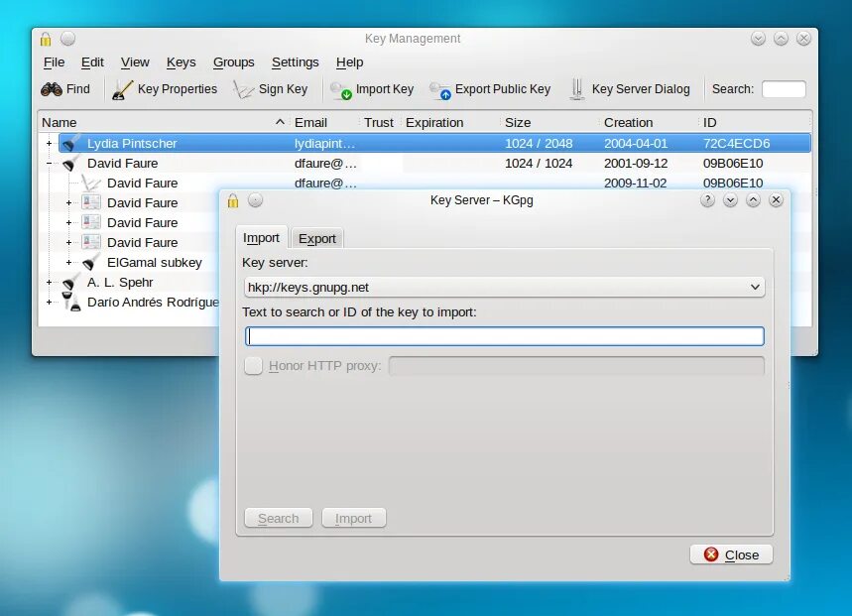The image size is (852, 616).
Task: Sort keys by Expiration column
Action: (x=451, y=123)
